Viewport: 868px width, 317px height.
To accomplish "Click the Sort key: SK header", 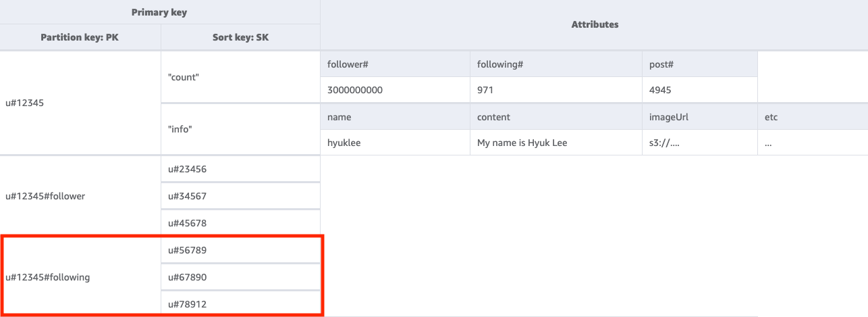I will click(x=240, y=37).
